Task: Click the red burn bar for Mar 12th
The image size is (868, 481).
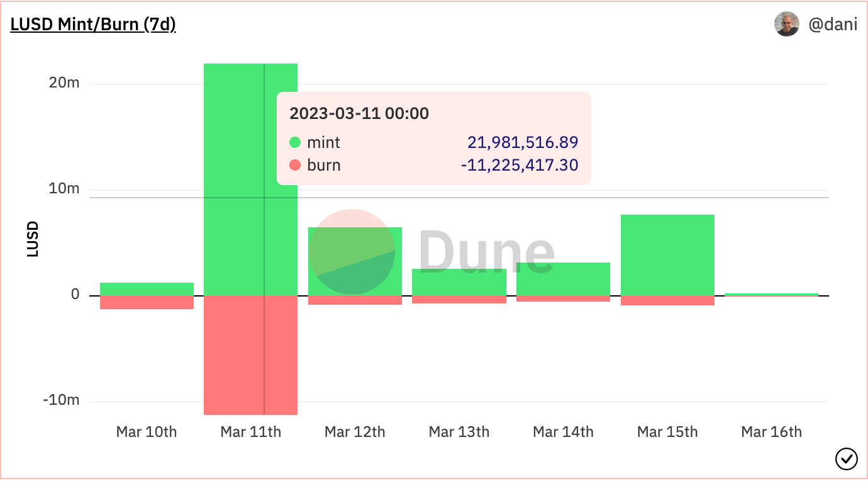Action: pos(355,300)
